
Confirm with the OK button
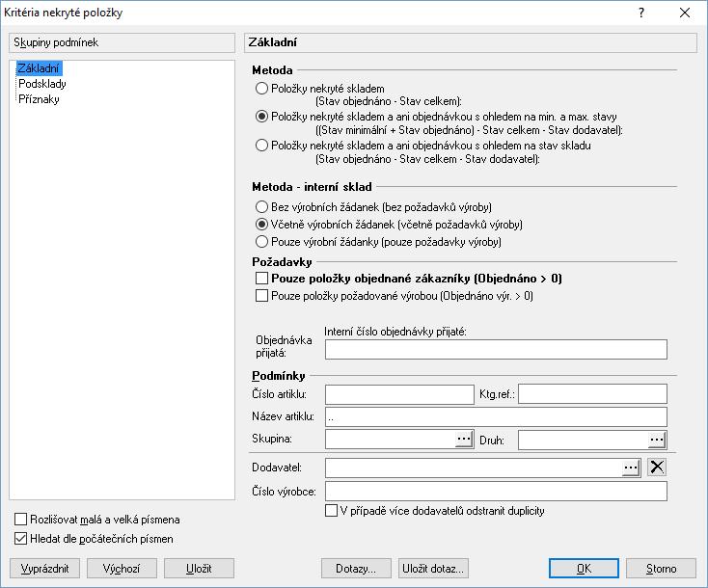pos(584,569)
